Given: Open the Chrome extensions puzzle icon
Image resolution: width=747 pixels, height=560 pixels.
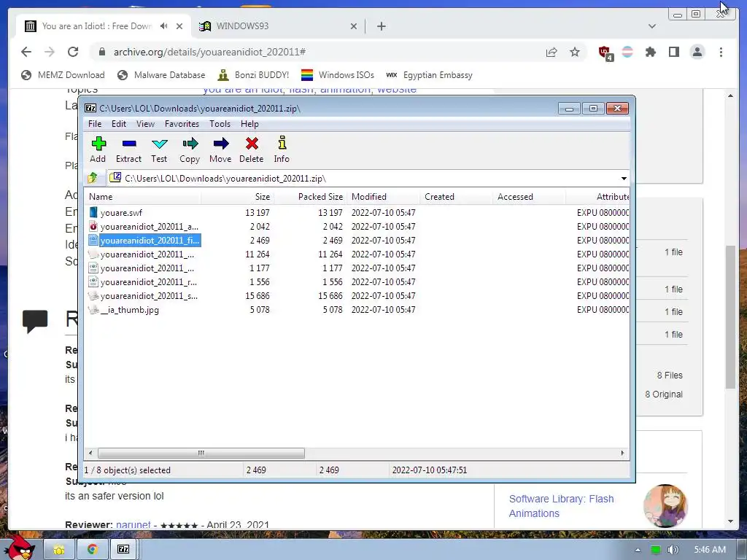Looking at the screenshot, I should (650, 52).
